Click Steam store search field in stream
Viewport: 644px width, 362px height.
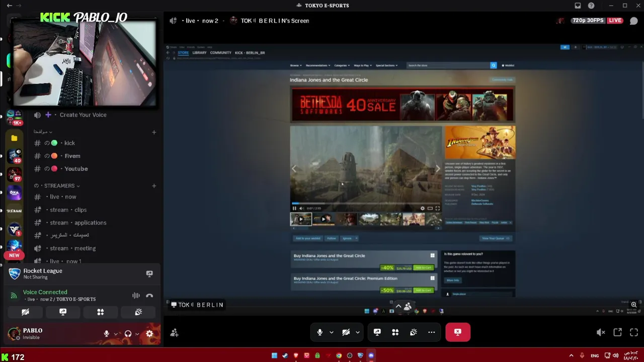[x=448, y=65]
